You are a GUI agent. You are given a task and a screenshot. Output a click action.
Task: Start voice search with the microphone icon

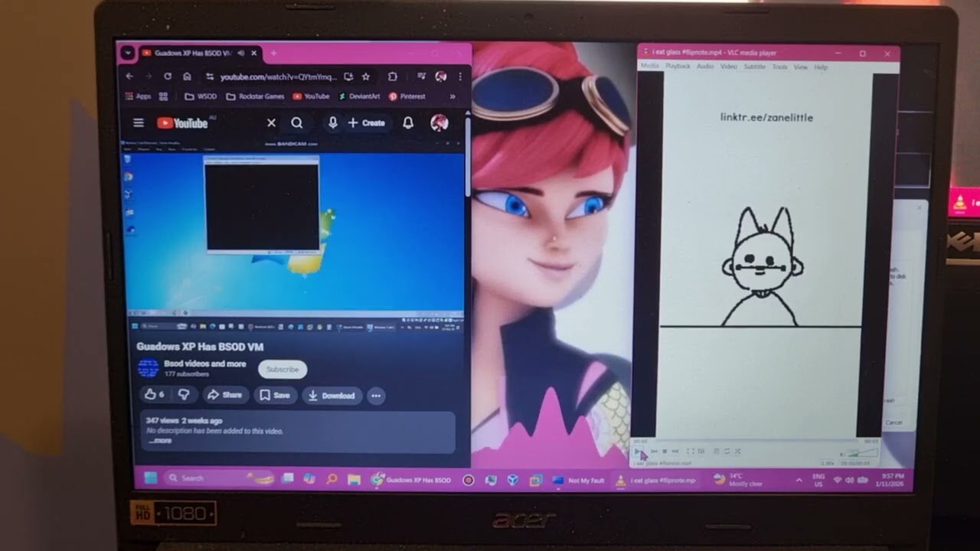pos(332,122)
